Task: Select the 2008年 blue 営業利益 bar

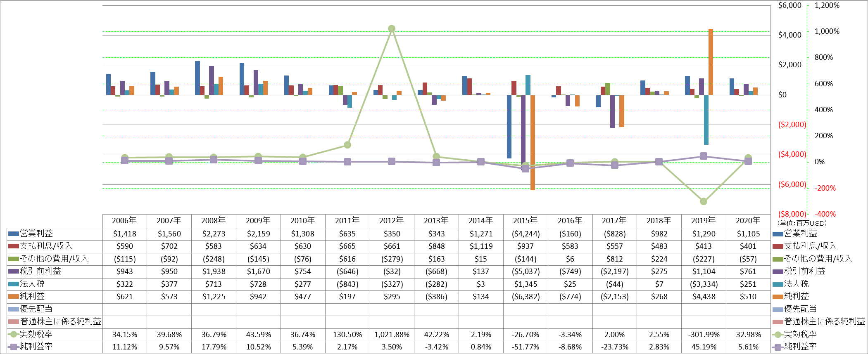Action: point(197,78)
